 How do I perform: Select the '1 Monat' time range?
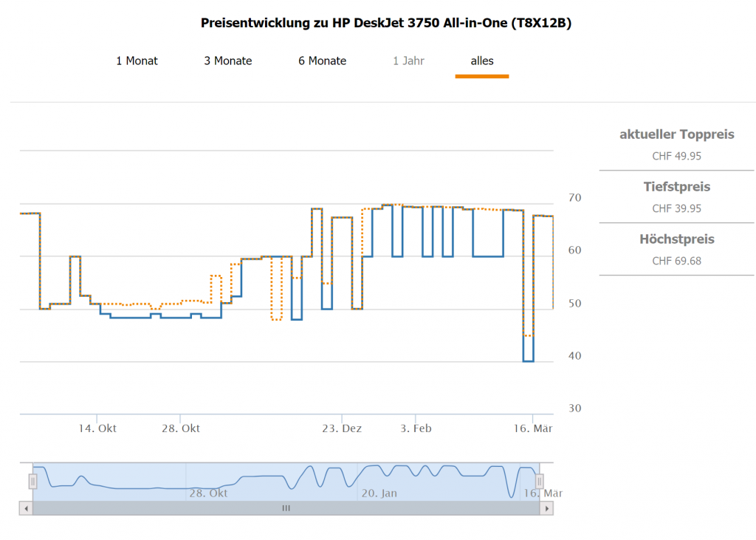click(x=137, y=61)
